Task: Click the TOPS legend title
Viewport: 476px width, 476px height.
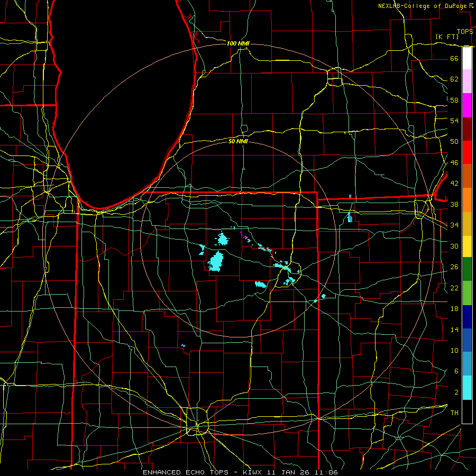Action: pos(465,32)
